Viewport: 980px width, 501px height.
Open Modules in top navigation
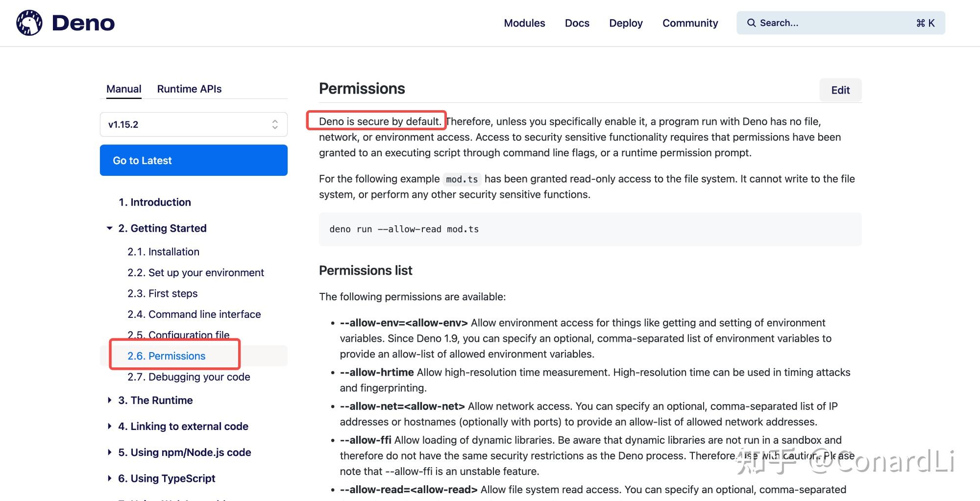tap(524, 23)
